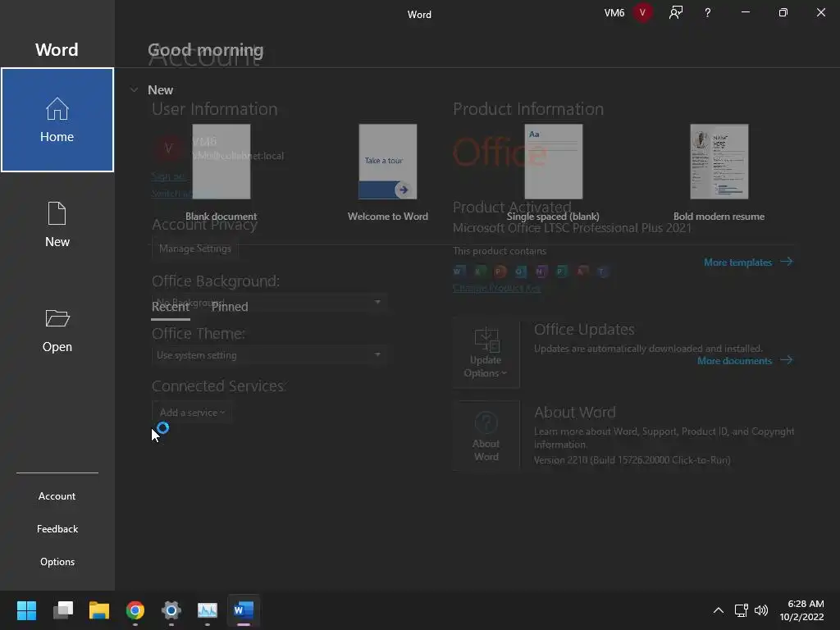Open the Settings gear app on taskbar
Image resolution: width=840 pixels, height=630 pixels.
(x=171, y=610)
